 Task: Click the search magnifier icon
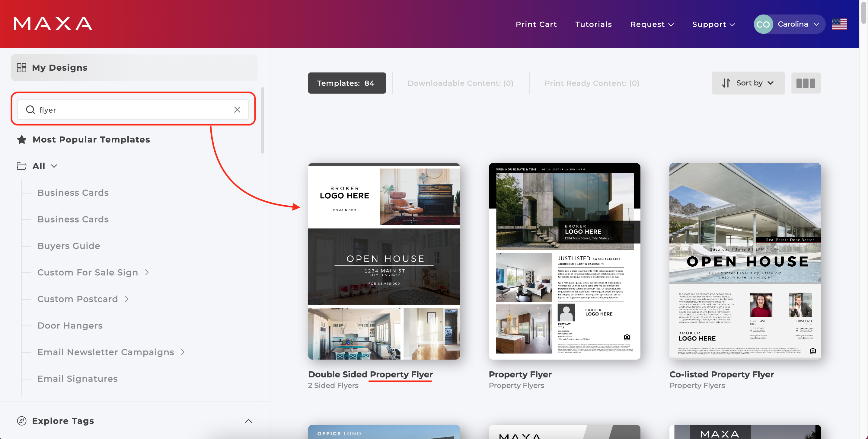[30, 110]
